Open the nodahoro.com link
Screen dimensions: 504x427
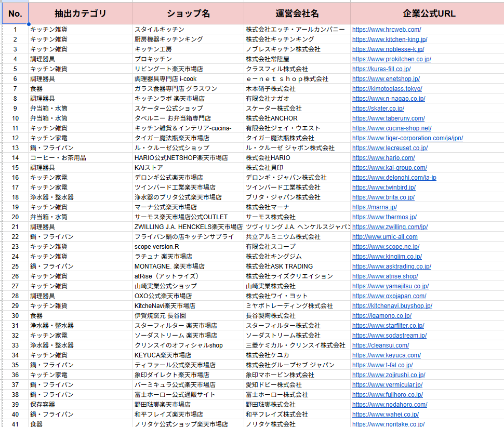click(x=390, y=405)
